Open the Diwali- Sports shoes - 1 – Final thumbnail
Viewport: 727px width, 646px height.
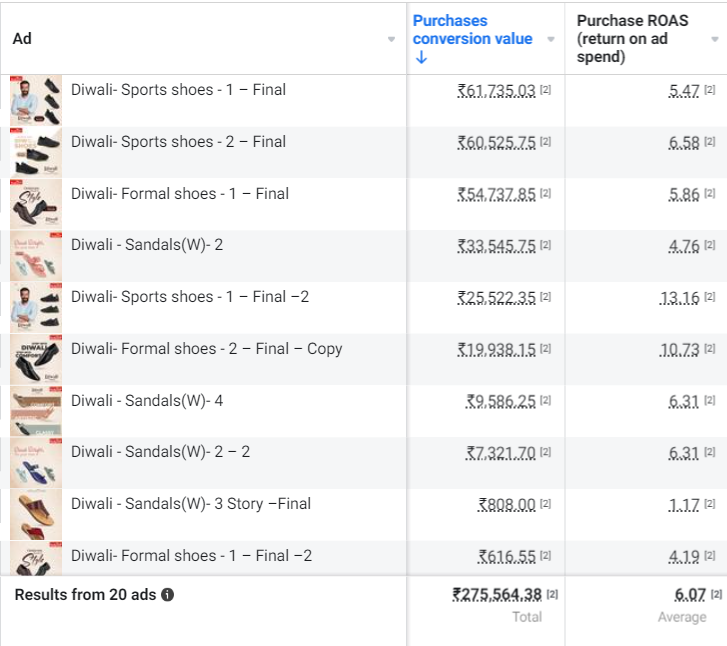click(36, 100)
